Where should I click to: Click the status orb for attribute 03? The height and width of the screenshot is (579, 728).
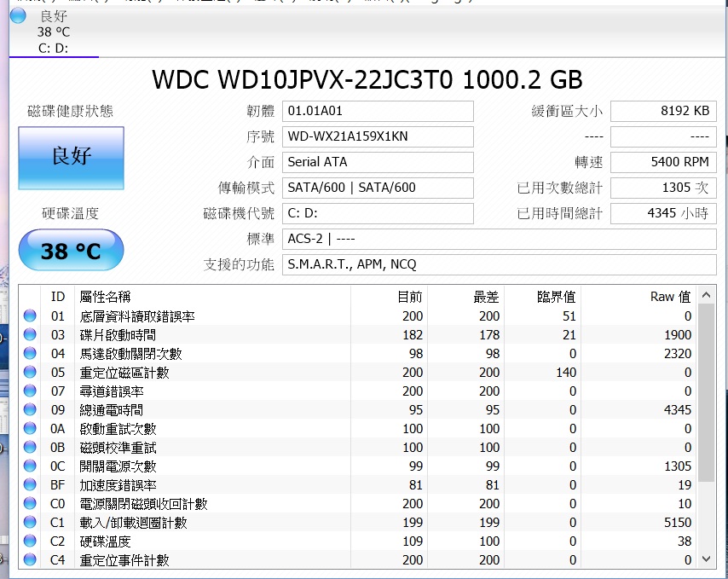[x=30, y=334]
